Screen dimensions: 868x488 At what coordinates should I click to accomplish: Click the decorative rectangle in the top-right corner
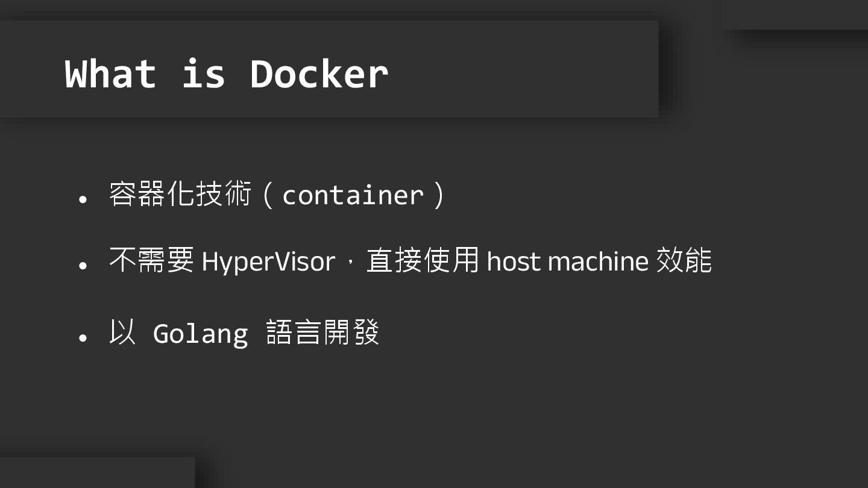794,14
